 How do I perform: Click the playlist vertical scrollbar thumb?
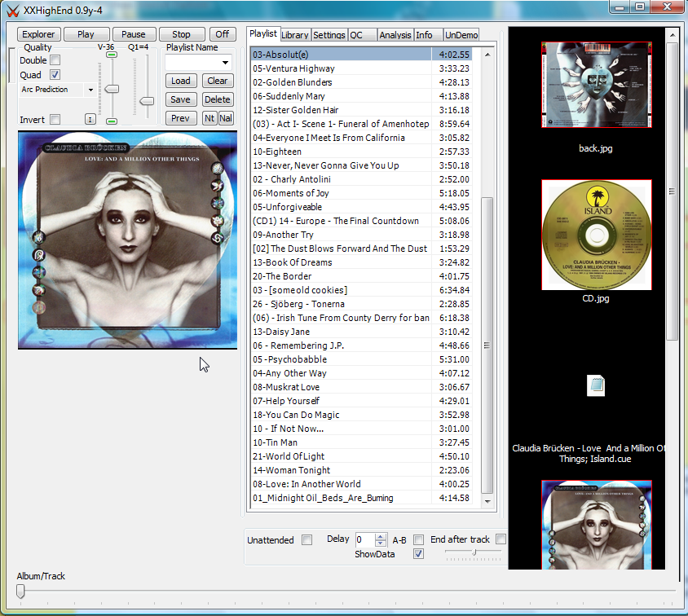click(x=487, y=345)
